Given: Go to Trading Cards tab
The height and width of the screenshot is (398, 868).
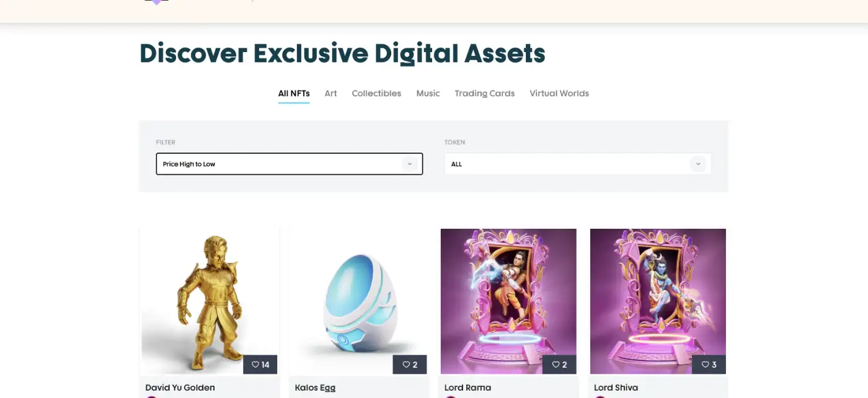Looking at the screenshot, I should [485, 93].
